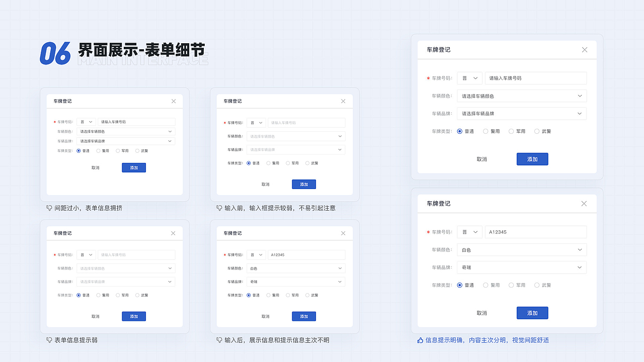The image size is (644, 362).
Task: Focus plate number field in 输入前 dialog
Action: [306, 123]
